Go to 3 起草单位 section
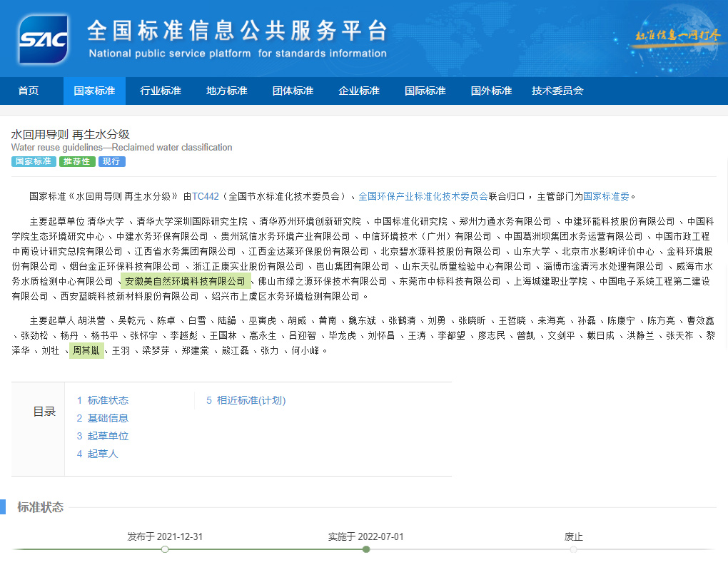The height and width of the screenshot is (565, 728). (103, 436)
